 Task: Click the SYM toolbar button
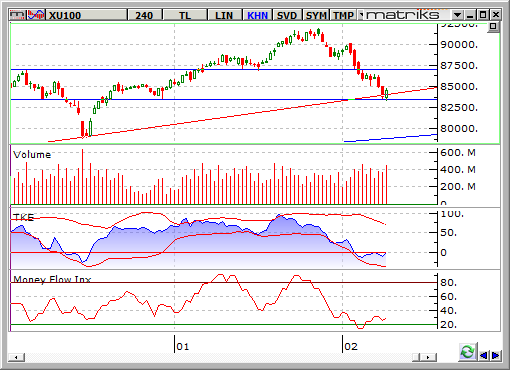[x=316, y=15]
